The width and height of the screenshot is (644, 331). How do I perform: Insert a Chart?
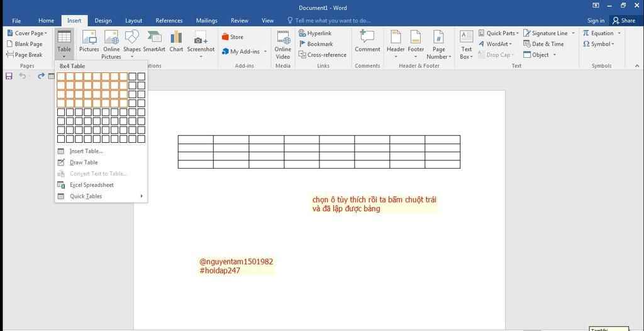176,41
